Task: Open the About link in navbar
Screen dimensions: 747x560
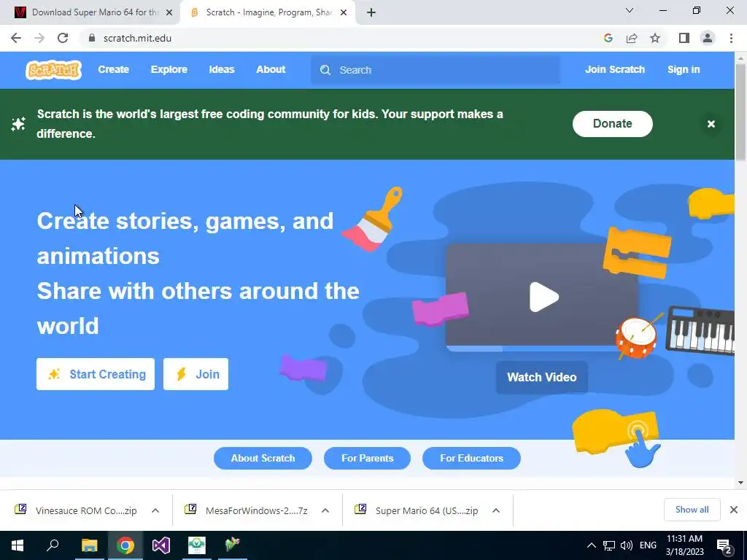Action: pos(271,69)
